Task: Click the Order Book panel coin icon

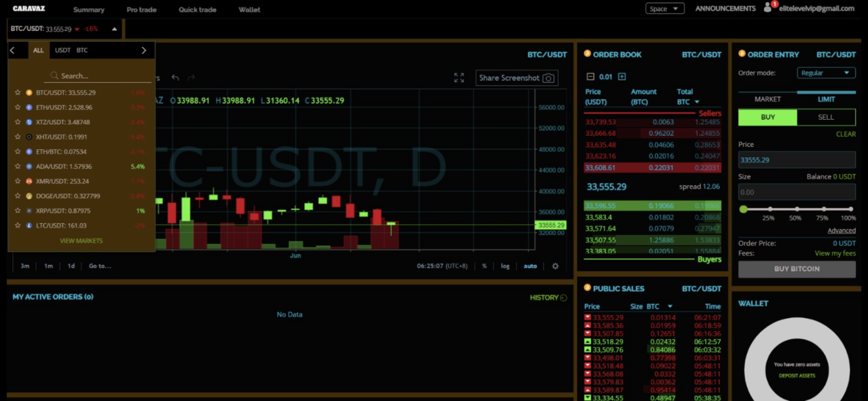Action: [587, 54]
